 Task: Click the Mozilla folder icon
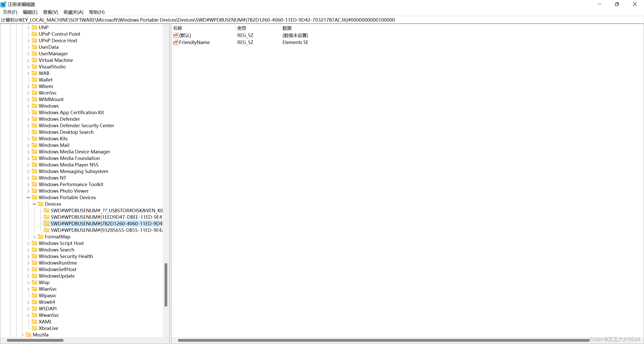coord(28,335)
